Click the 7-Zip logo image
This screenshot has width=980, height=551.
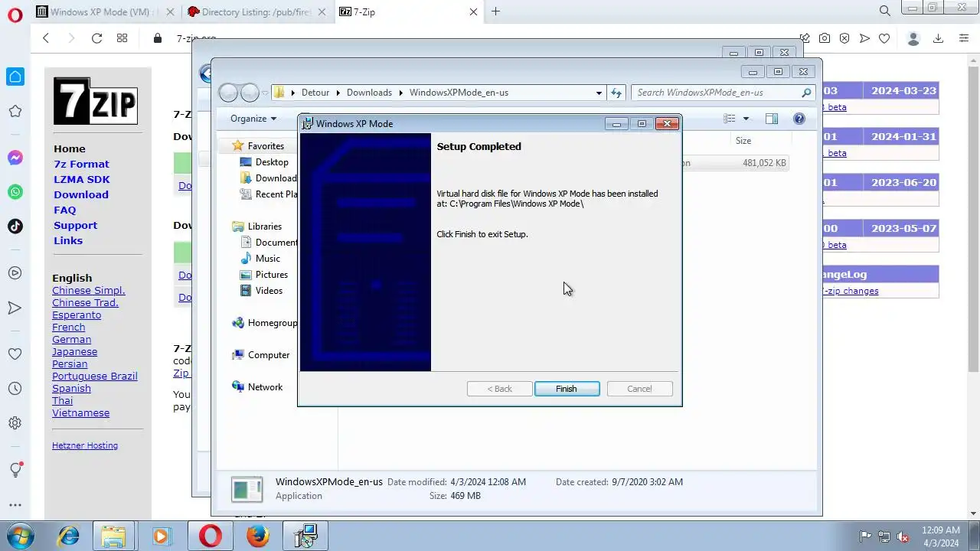[x=95, y=101]
